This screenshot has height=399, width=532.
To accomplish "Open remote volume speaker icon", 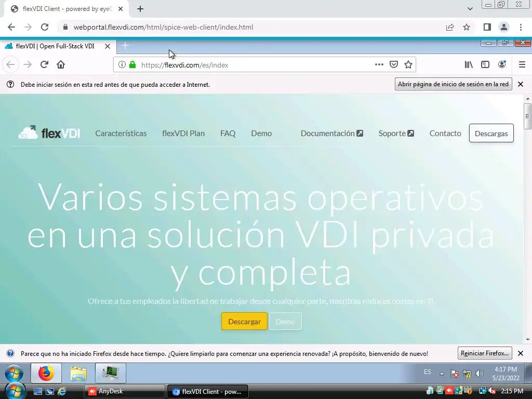I will click(480, 374).
